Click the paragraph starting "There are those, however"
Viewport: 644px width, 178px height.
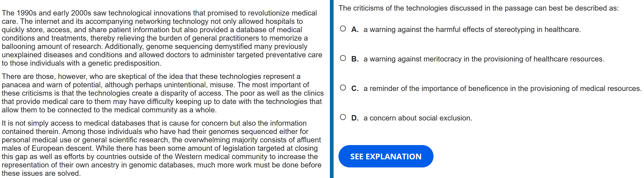click(160, 93)
